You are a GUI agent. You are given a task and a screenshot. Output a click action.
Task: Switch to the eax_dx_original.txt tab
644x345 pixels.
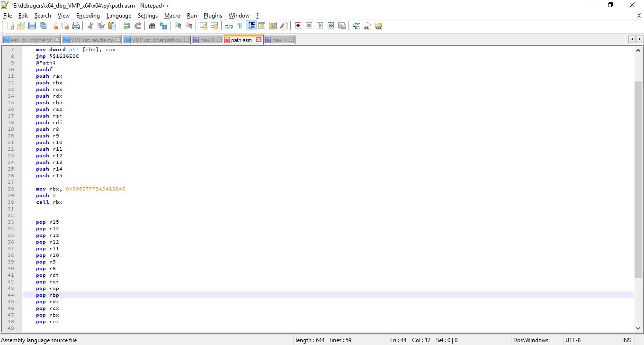(x=31, y=40)
